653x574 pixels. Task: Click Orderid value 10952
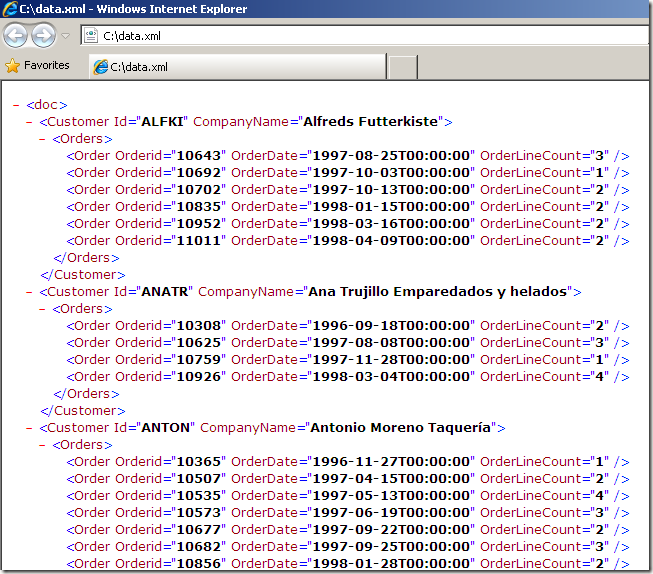tap(199, 224)
